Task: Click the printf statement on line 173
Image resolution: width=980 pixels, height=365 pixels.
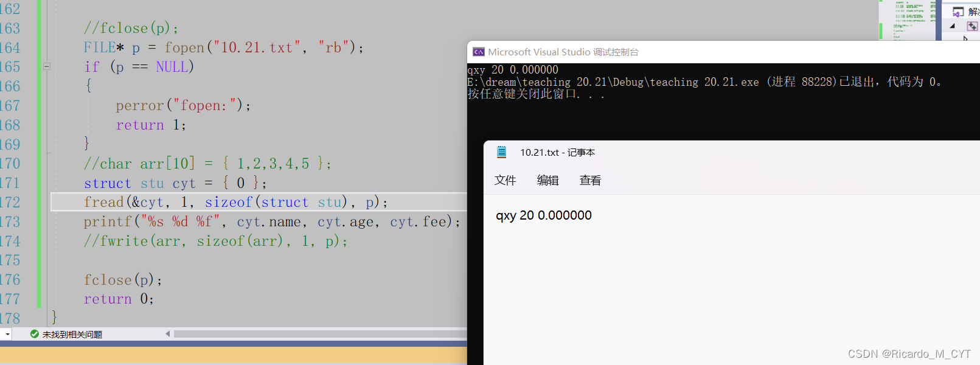Action: pyautogui.click(x=272, y=221)
